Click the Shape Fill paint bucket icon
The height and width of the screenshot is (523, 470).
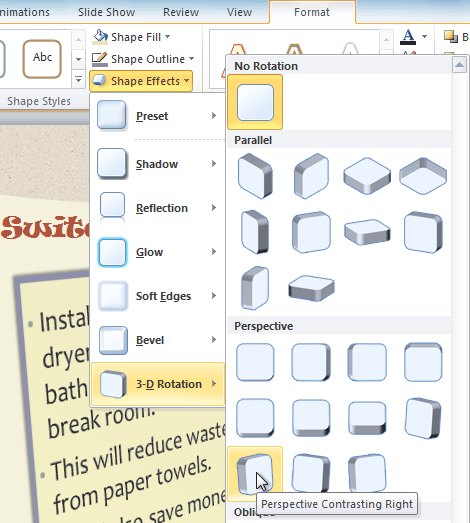[100, 37]
